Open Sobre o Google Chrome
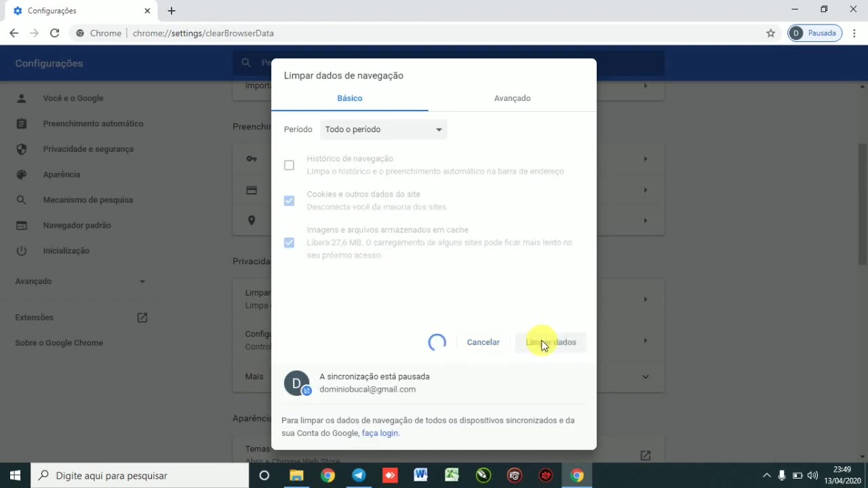This screenshot has height=488, width=868. tap(59, 343)
